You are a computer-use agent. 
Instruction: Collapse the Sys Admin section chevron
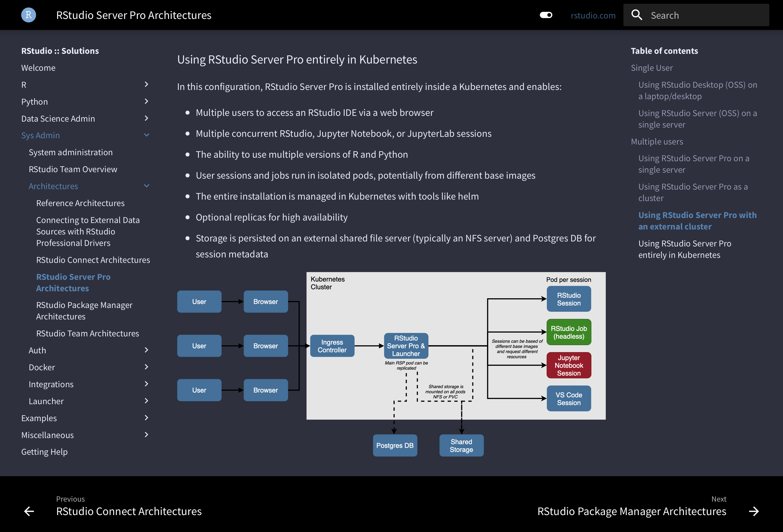pos(146,135)
